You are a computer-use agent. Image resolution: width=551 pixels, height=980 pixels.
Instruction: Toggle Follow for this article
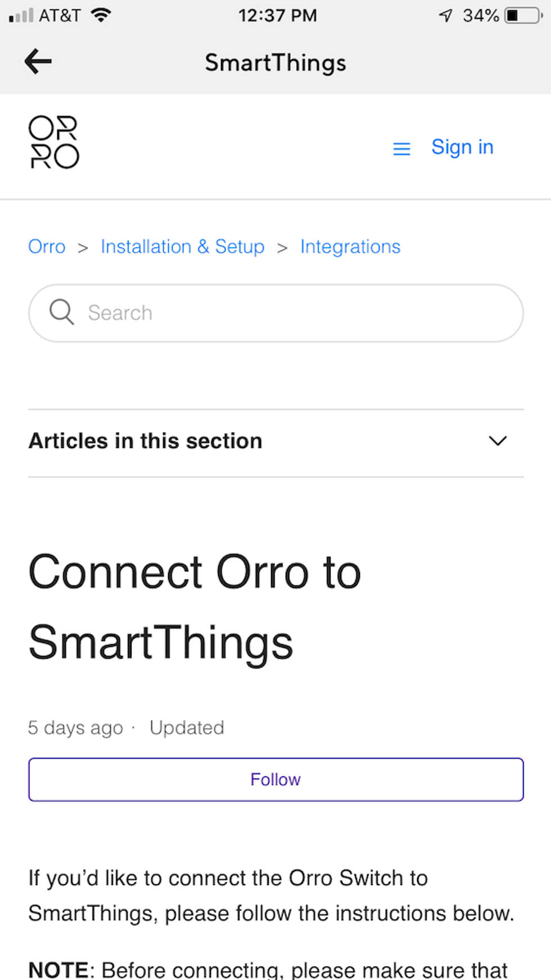[x=275, y=779]
